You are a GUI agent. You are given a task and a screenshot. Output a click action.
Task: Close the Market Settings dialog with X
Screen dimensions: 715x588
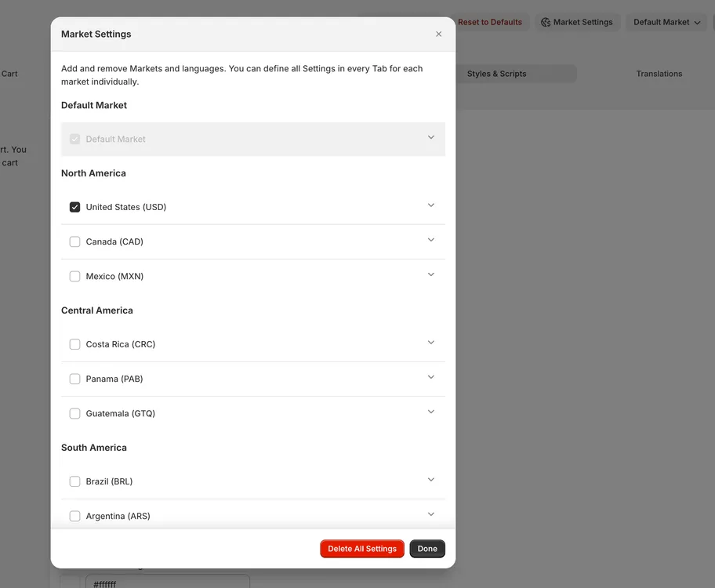[438, 34]
